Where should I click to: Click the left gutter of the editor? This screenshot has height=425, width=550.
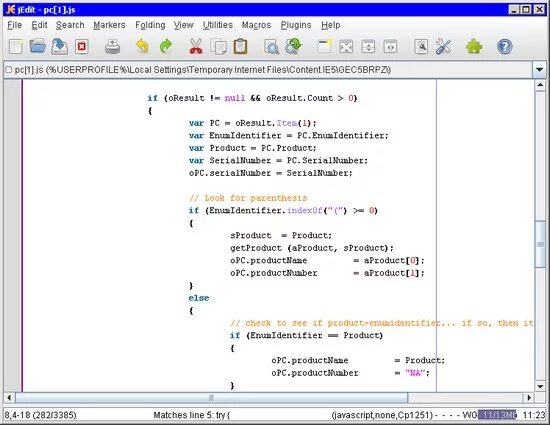point(13,235)
